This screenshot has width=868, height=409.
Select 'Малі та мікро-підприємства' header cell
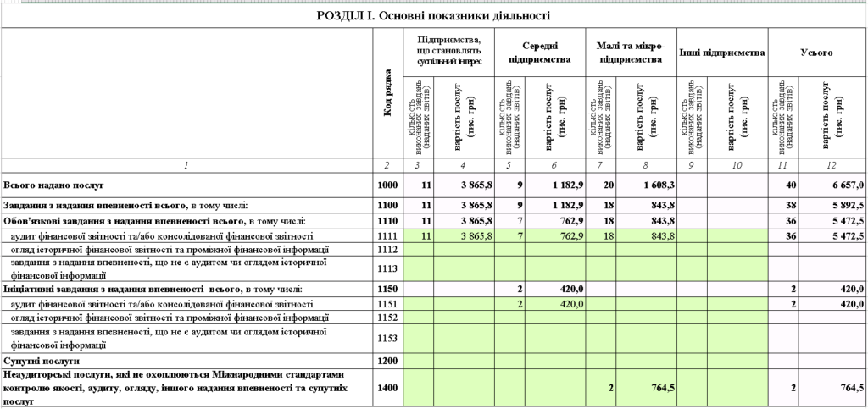(x=631, y=53)
